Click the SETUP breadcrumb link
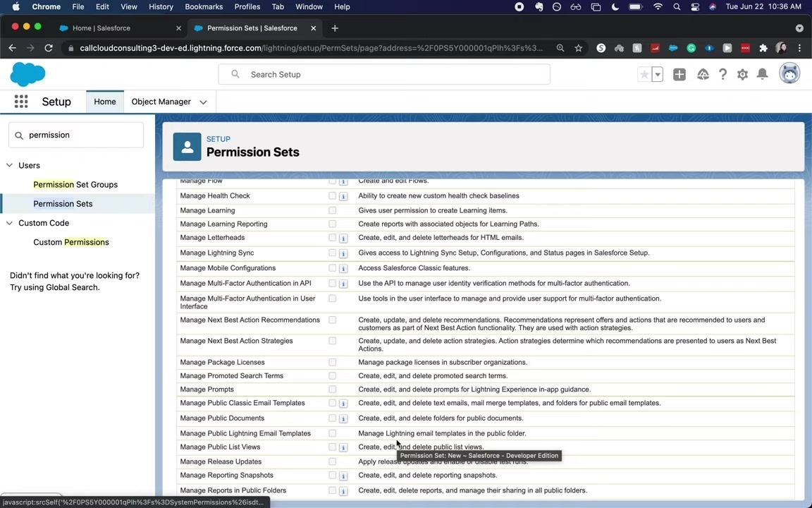The width and height of the screenshot is (812, 508). (x=218, y=139)
